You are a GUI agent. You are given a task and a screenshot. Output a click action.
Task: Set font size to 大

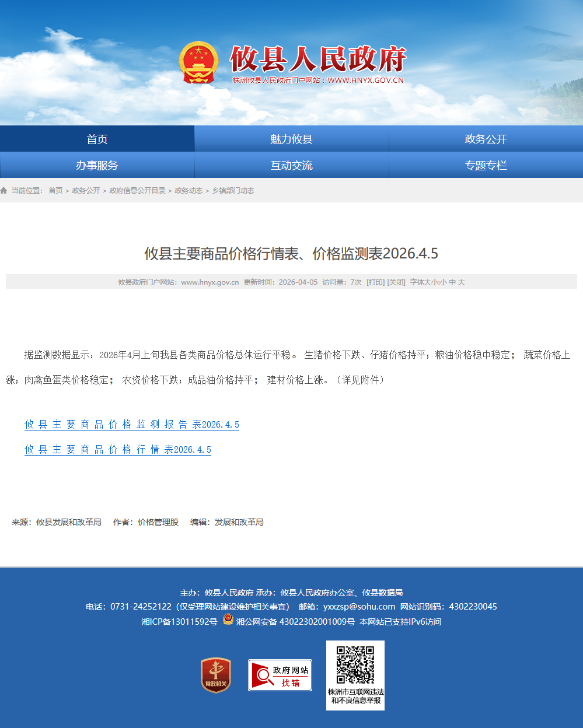coord(462,282)
